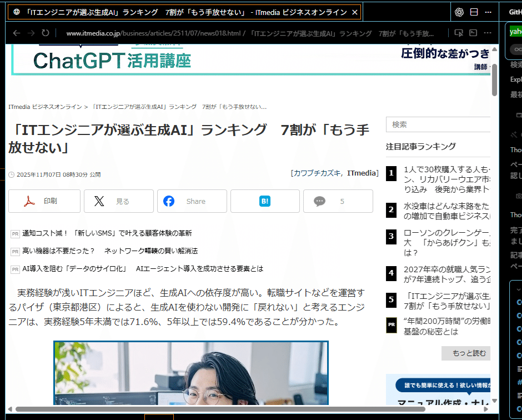The height and width of the screenshot is (420, 522).
Task: Click the X 見る share button
Action: coord(118,201)
